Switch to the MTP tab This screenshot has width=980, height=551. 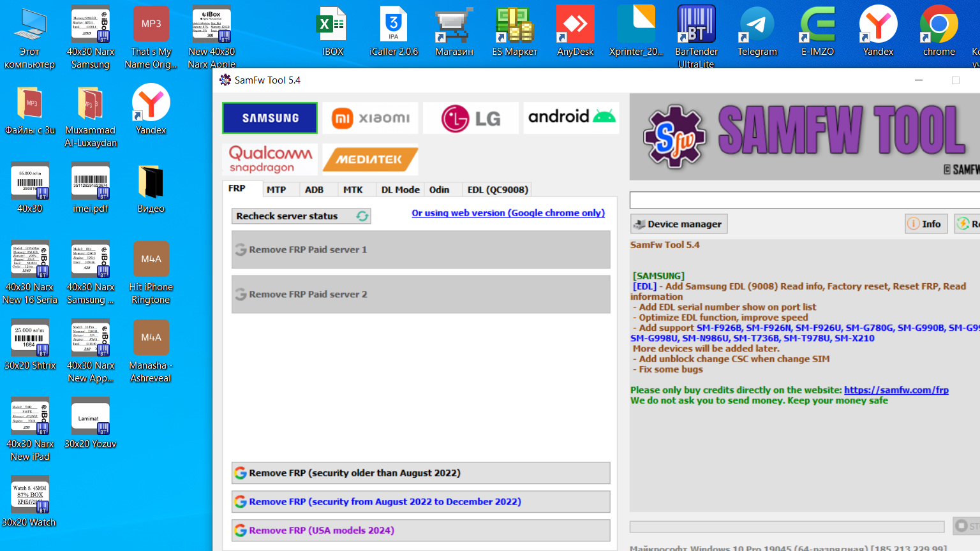tap(276, 189)
